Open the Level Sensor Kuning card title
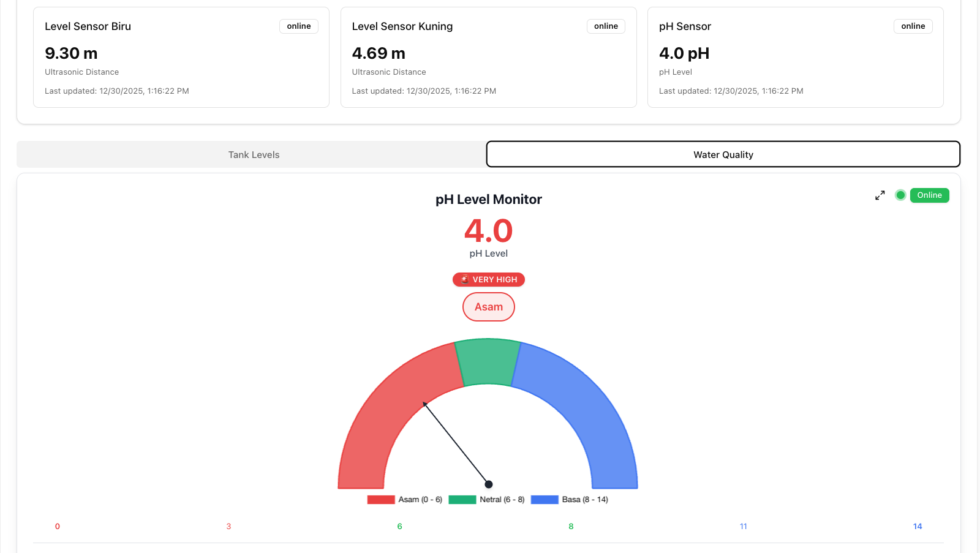This screenshot has width=980, height=553. pyautogui.click(x=402, y=26)
